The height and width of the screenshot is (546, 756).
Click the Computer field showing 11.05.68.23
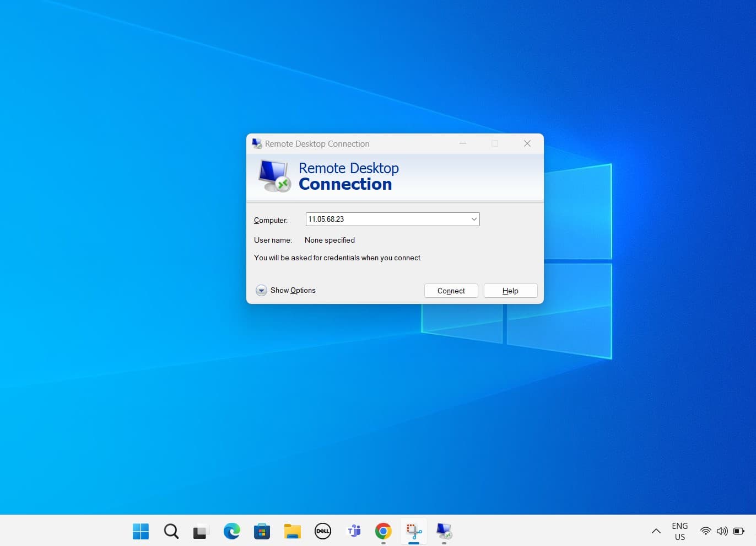pos(392,219)
